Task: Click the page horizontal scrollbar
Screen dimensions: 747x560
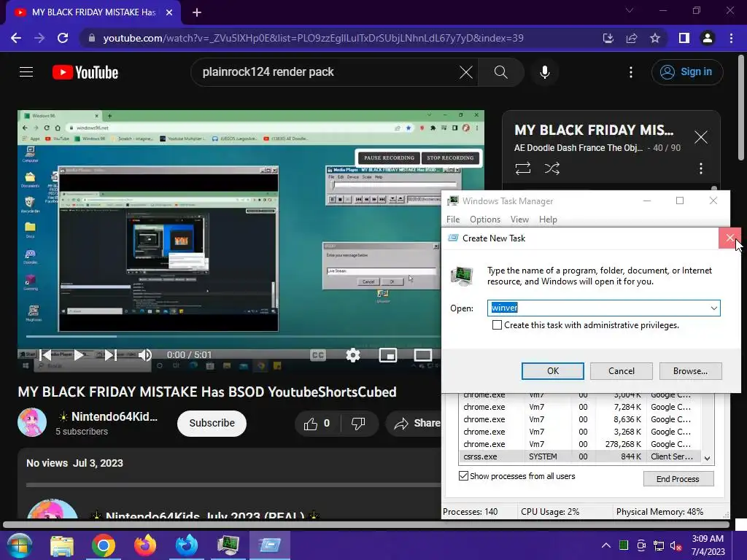Action: (366, 524)
